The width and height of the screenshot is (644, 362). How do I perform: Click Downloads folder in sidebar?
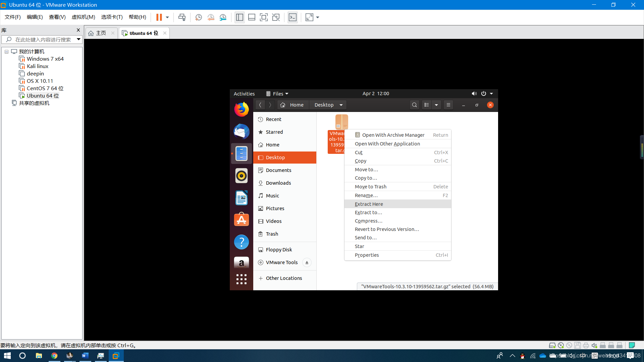pyautogui.click(x=278, y=183)
